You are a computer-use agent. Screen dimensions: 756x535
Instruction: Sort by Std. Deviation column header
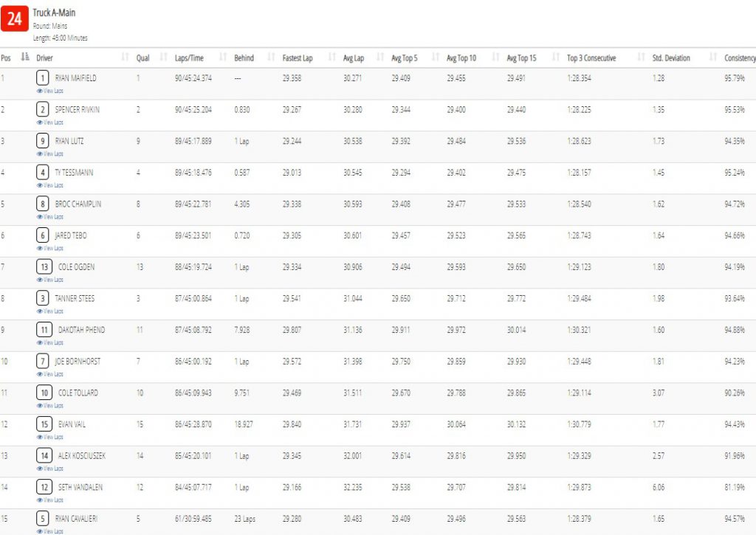[x=671, y=58]
